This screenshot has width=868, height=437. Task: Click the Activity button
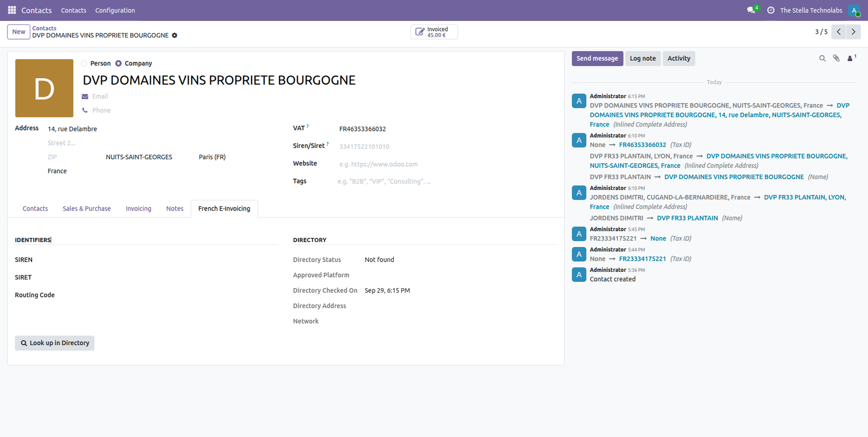coord(679,59)
